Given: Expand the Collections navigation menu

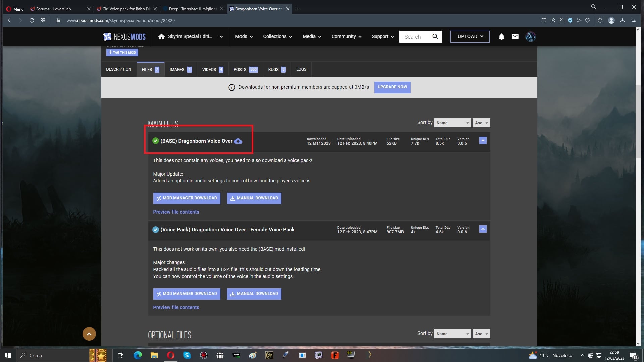Looking at the screenshot, I should (278, 37).
